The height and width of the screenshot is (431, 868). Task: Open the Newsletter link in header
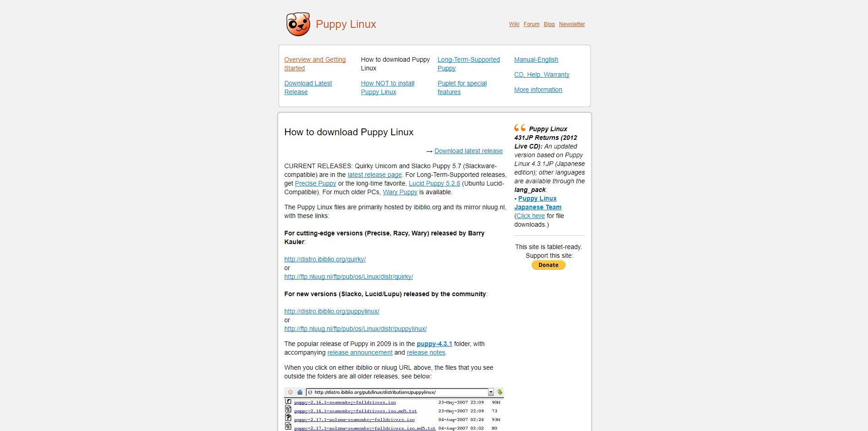pos(571,24)
